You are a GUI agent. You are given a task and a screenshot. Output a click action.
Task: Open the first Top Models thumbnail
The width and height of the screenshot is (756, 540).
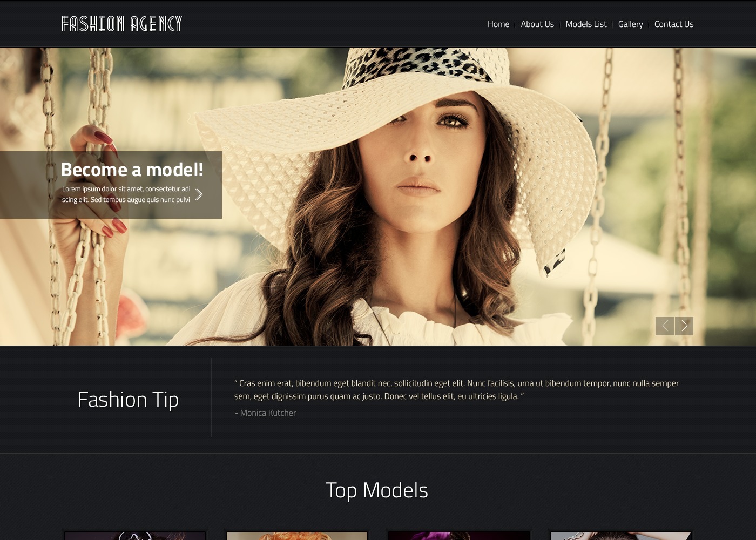click(x=135, y=535)
